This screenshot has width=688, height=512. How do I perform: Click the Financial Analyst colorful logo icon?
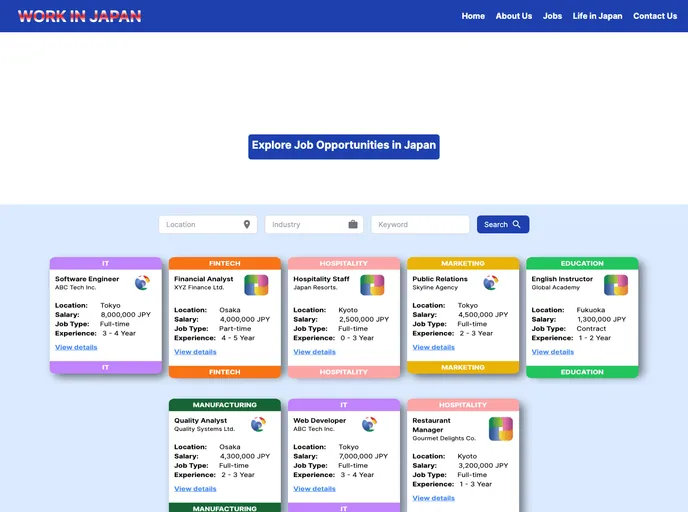click(x=256, y=285)
